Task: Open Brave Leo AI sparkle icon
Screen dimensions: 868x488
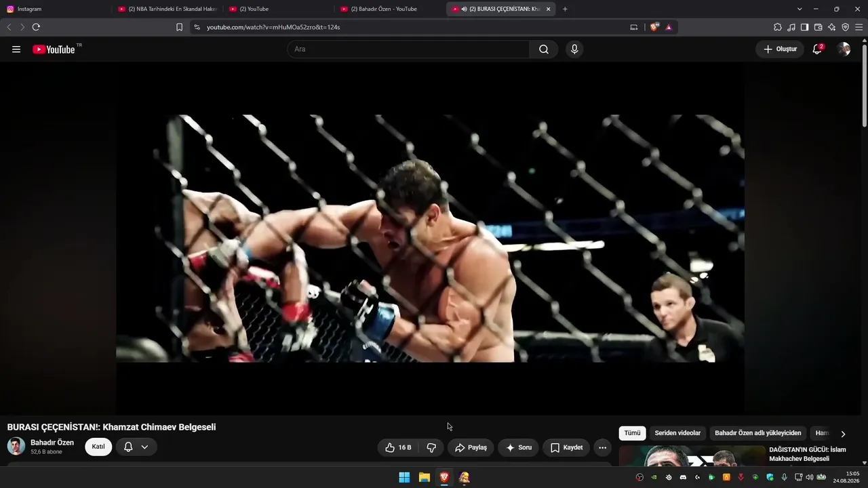Action: click(832, 27)
